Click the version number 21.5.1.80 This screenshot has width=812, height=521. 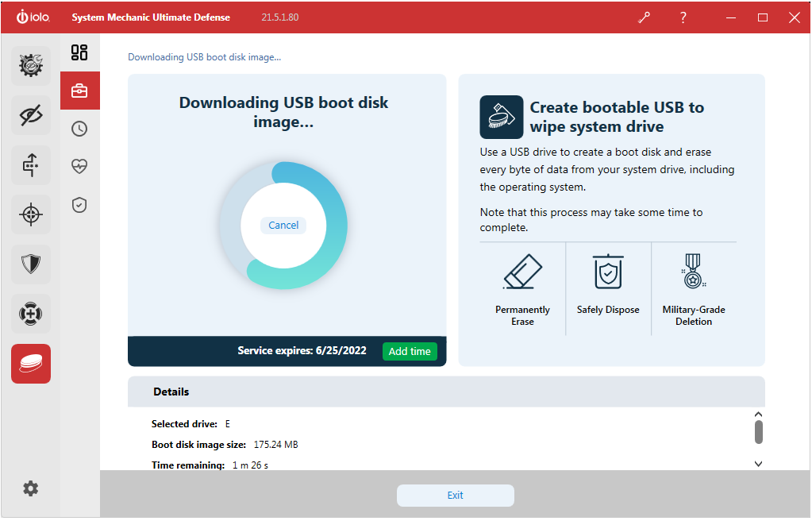click(280, 17)
